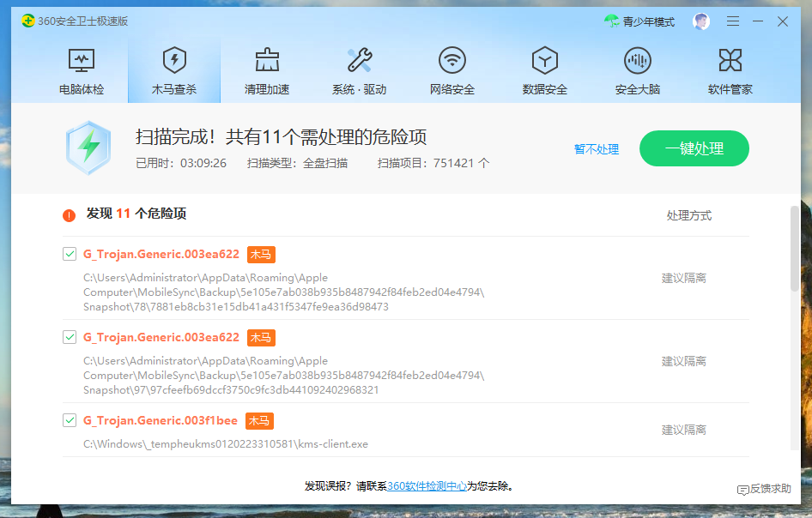Click the 扫描类型：全盘扫描 text
Screen dimensions: 812x518
(x=297, y=164)
